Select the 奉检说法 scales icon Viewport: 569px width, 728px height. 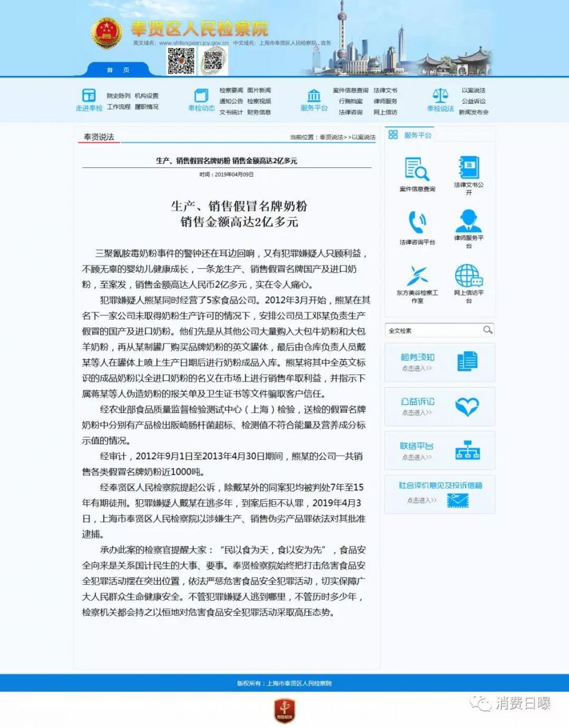[440, 96]
